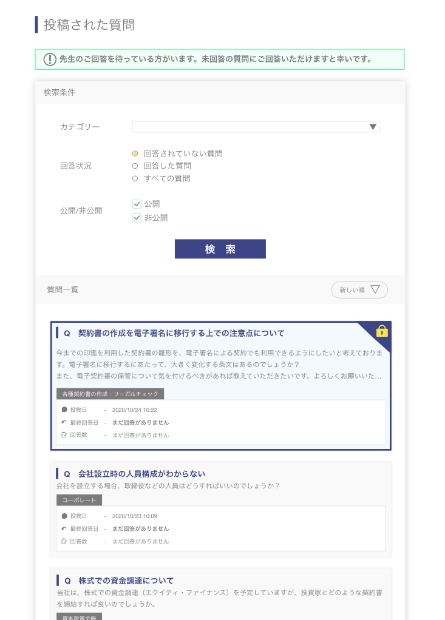Open the 会社設立時の人員構成がわからない question
Screen dimensions: 445x620
(141, 474)
